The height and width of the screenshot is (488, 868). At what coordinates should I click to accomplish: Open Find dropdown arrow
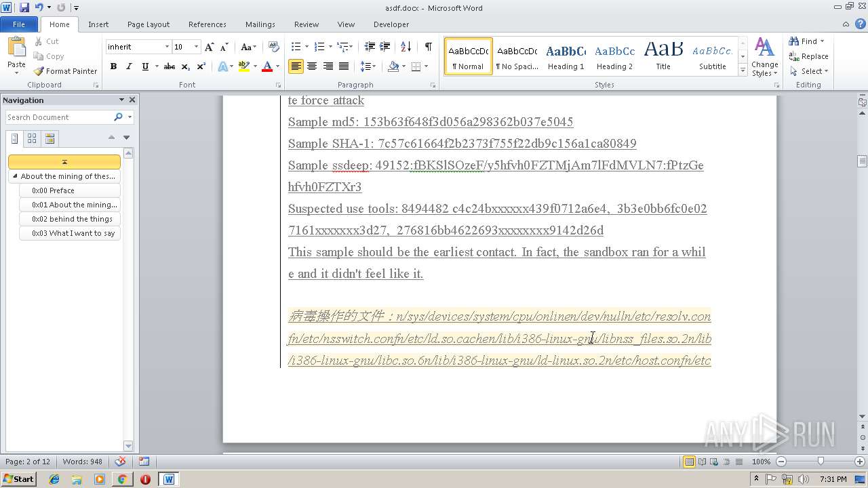coord(823,41)
